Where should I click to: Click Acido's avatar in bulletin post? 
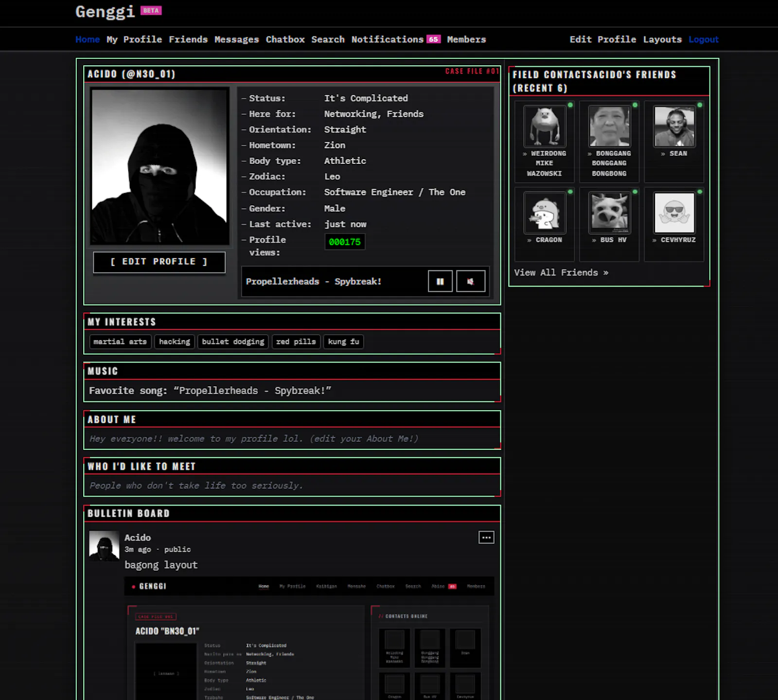click(104, 546)
